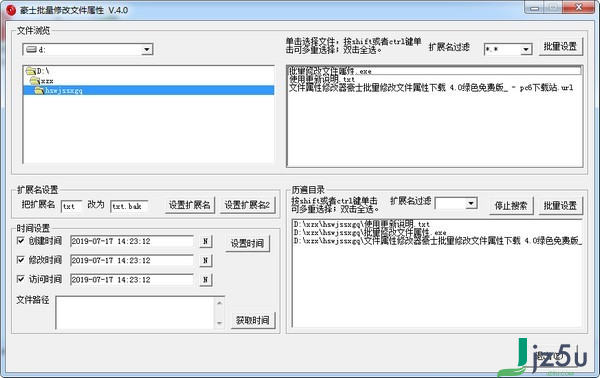600x378 pixels.
Task: Click 获取时间 button
Action: point(253,320)
